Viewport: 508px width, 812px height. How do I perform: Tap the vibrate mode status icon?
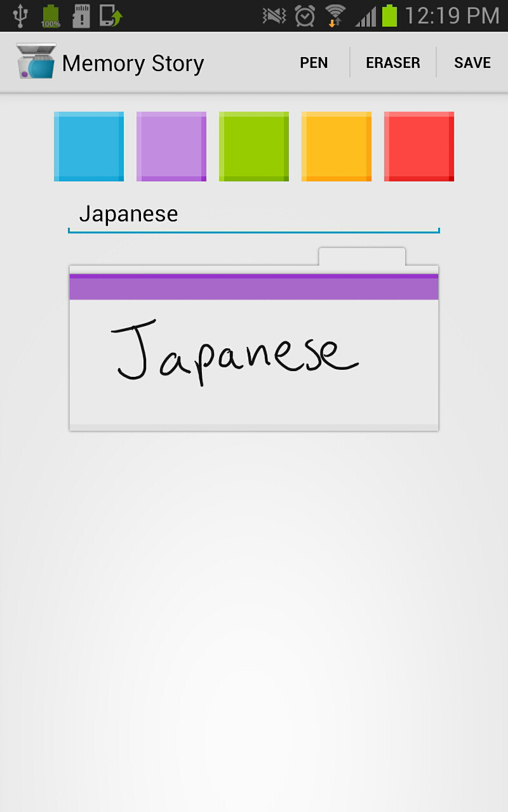(x=274, y=16)
